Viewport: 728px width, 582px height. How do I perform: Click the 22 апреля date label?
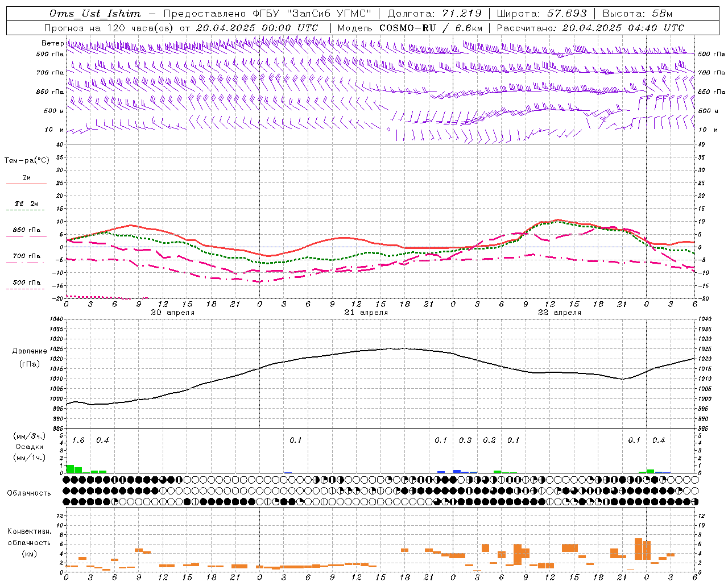click(559, 312)
